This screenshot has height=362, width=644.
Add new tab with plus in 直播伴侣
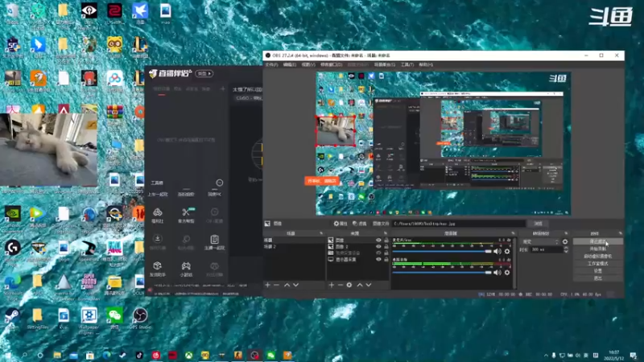223,88
